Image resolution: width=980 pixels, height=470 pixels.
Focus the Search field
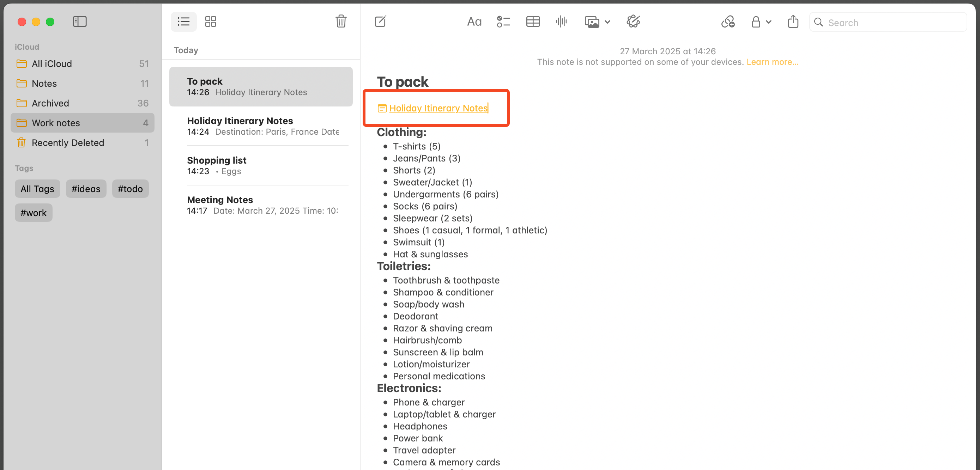(888, 23)
